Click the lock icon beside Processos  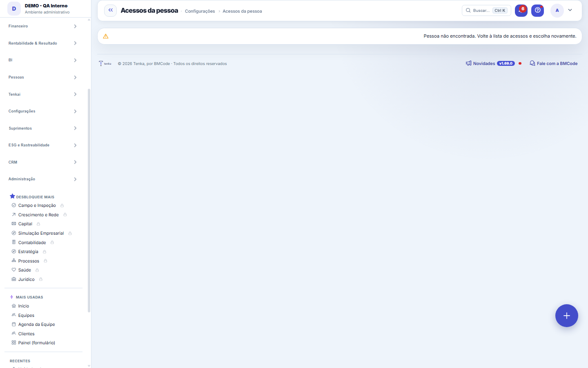pos(45,261)
